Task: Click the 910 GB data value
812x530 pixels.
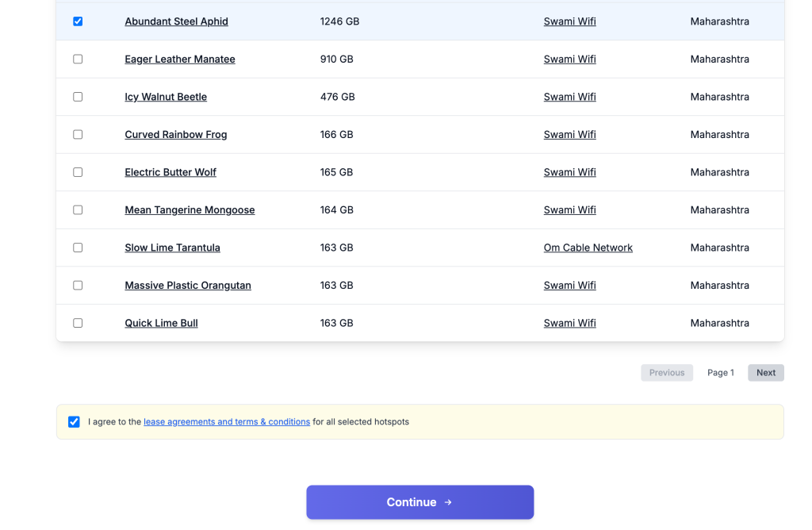Action: click(336, 59)
